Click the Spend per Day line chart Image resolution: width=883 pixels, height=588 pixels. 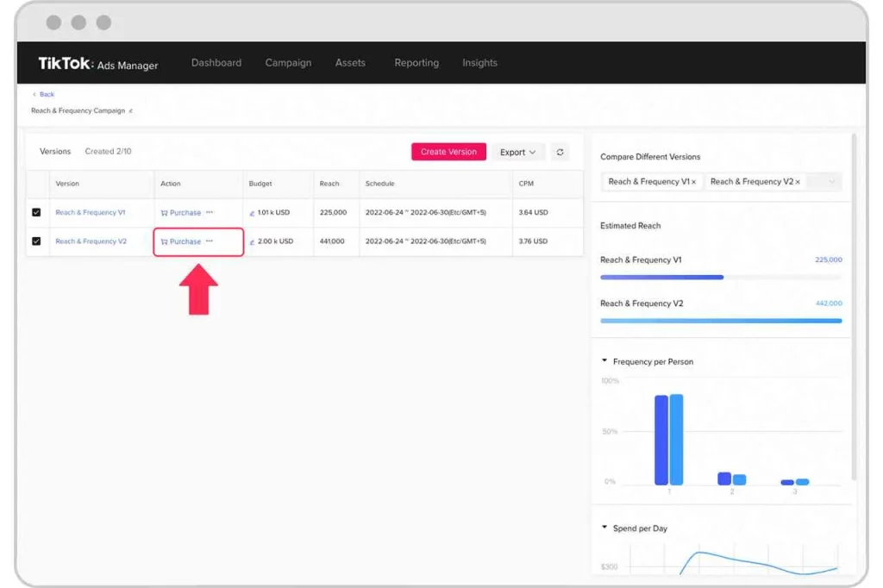(734, 560)
